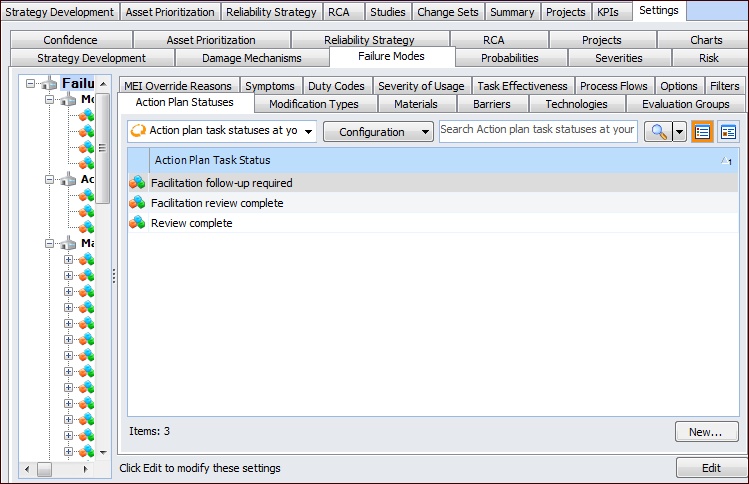Select the Failu root node icon in tree
This screenshot has height=484, width=749.
(49, 84)
